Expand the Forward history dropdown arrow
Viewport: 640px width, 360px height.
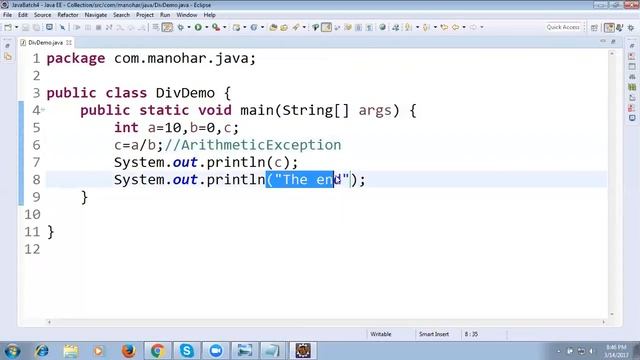(482, 27)
